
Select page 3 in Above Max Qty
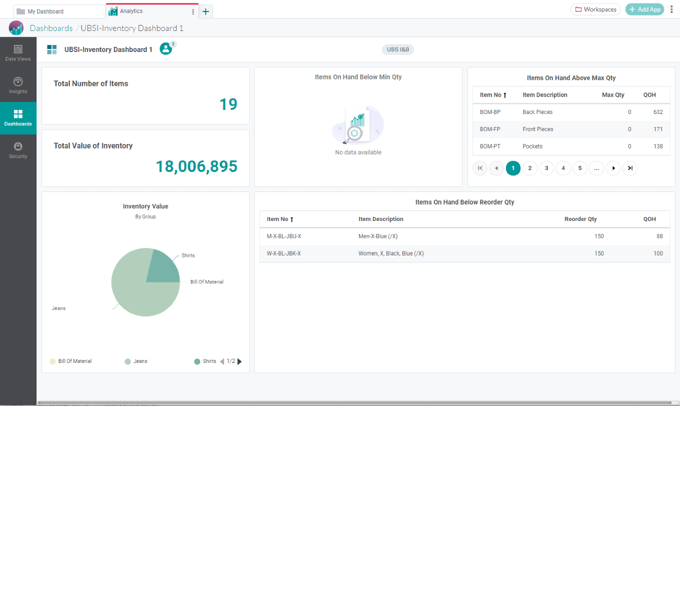tap(546, 168)
